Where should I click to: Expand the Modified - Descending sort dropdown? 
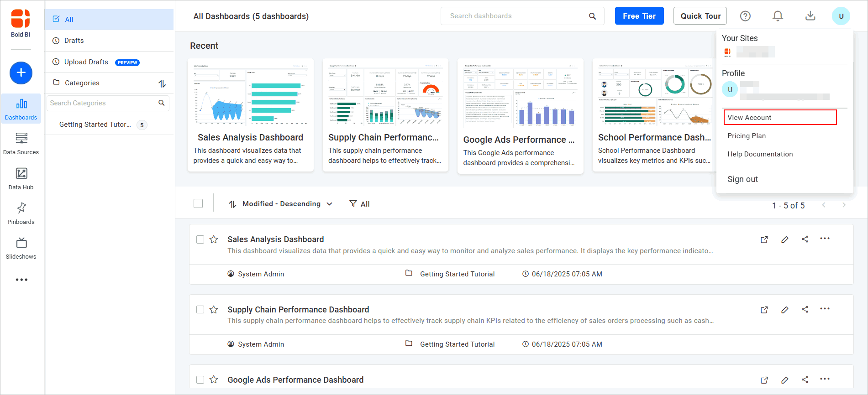point(280,204)
